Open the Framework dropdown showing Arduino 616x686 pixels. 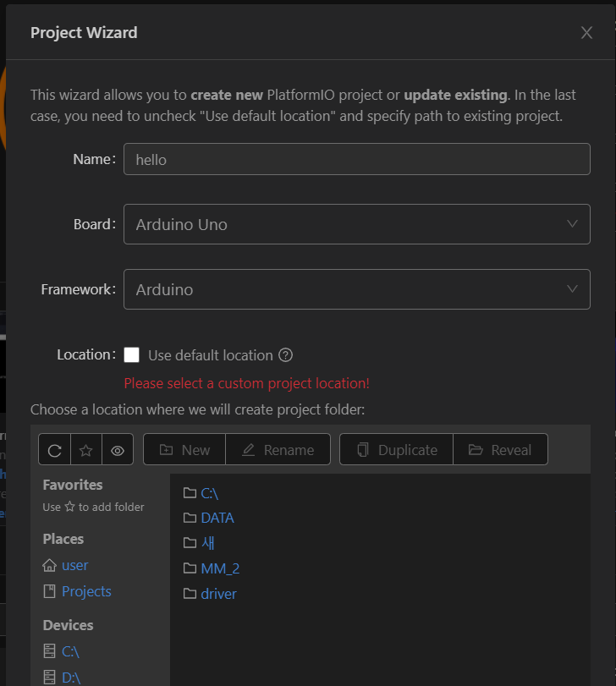point(357,289)
